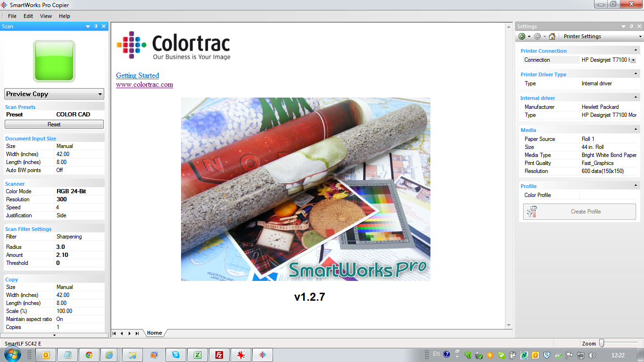
Task: Collapse the Printer Driver Type section
Action: (x=636, y=74)
